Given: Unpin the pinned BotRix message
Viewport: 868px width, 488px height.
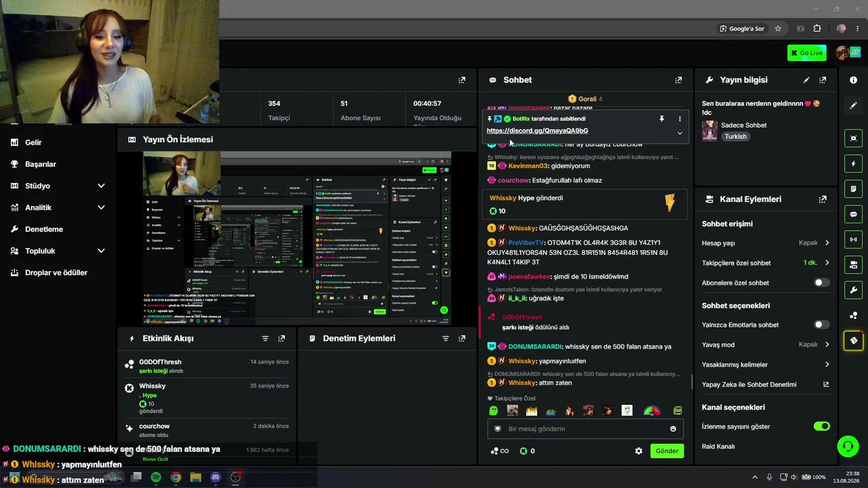Looking at the screenshot, I should click(662, 119).
